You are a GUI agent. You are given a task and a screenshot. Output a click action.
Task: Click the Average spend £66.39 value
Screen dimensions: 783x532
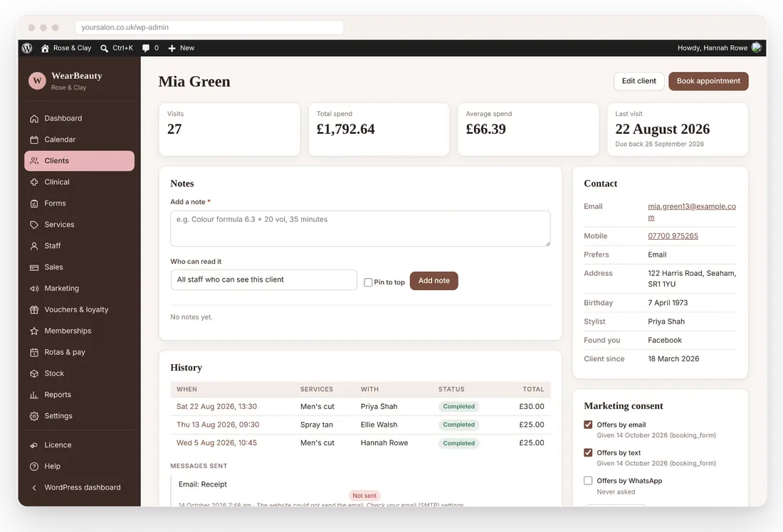coord(485,129)
